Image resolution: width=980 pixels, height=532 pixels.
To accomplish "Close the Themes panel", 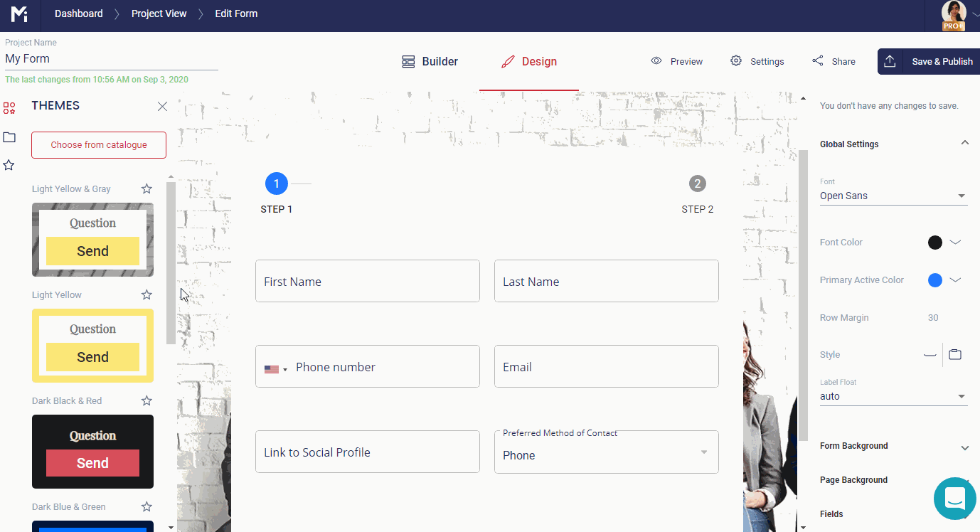I will coord(162,106).
